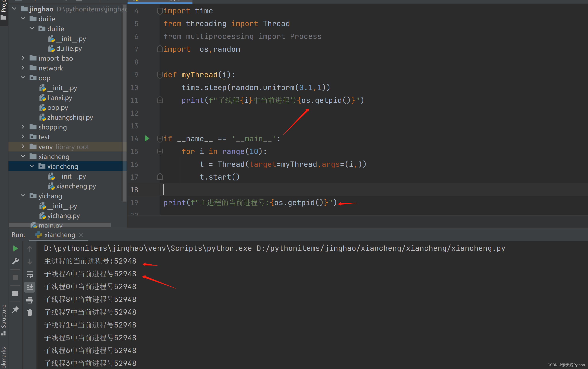The width and height of the screenshot is (588, 369).
Task: Collapse the outer duilie folder
Action: click(23, 19)
